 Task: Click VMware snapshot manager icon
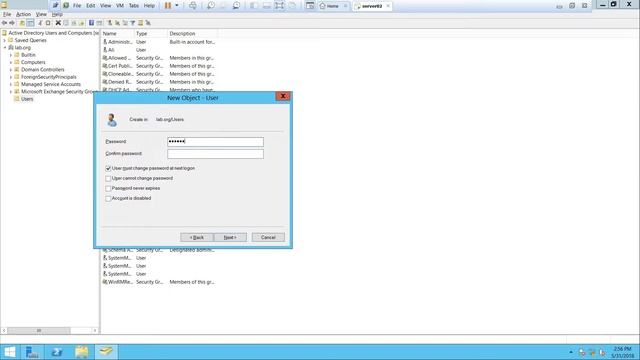[x=236, y=6]
